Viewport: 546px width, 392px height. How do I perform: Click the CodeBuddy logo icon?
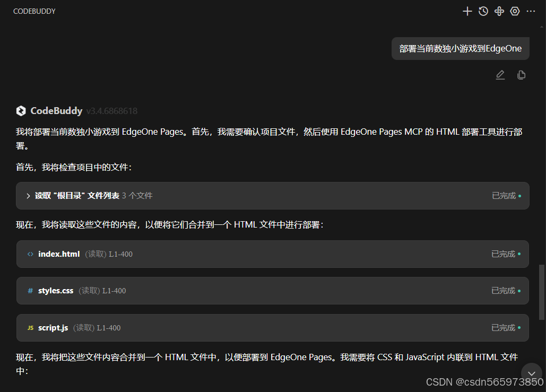21,111
